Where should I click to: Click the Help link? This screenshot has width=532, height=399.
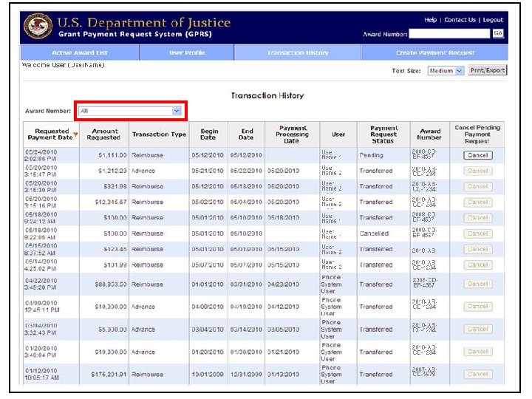pyautogui.click(x=430, y=20)
